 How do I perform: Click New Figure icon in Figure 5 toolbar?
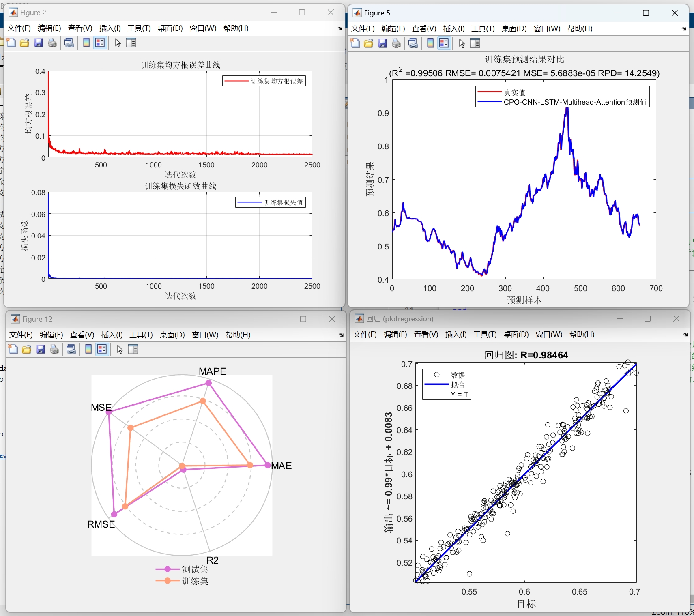pyautogui.click(x=355, y=43)
